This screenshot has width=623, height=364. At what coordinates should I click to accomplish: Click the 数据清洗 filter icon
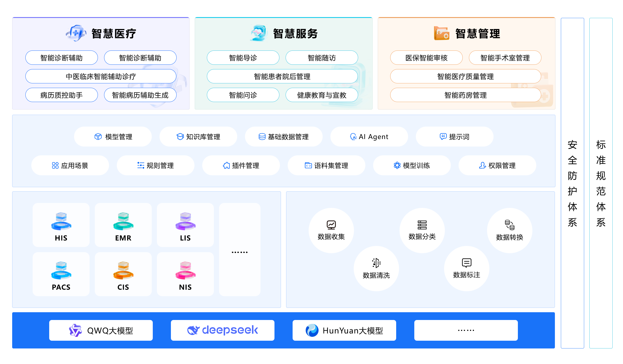376,263
